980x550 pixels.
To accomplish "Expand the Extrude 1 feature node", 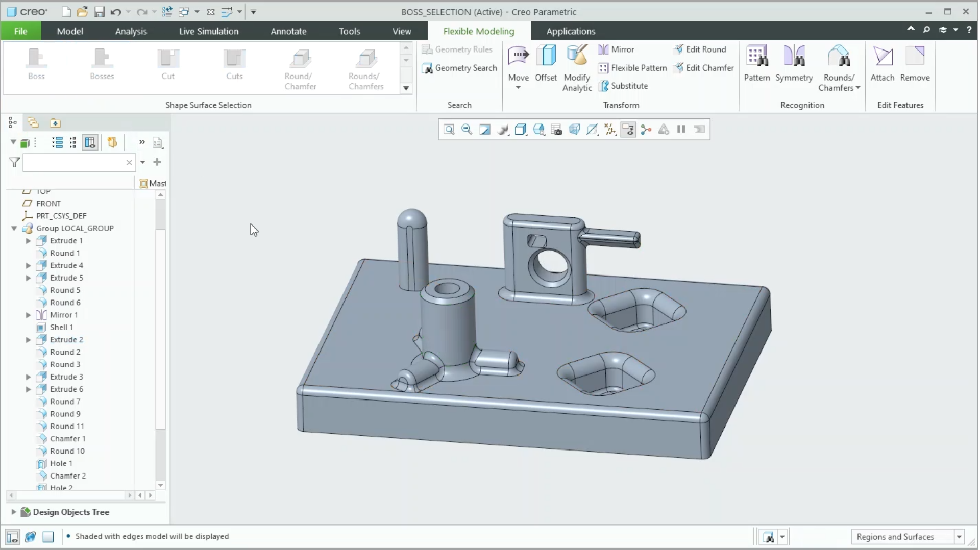I will coord(29,241).
